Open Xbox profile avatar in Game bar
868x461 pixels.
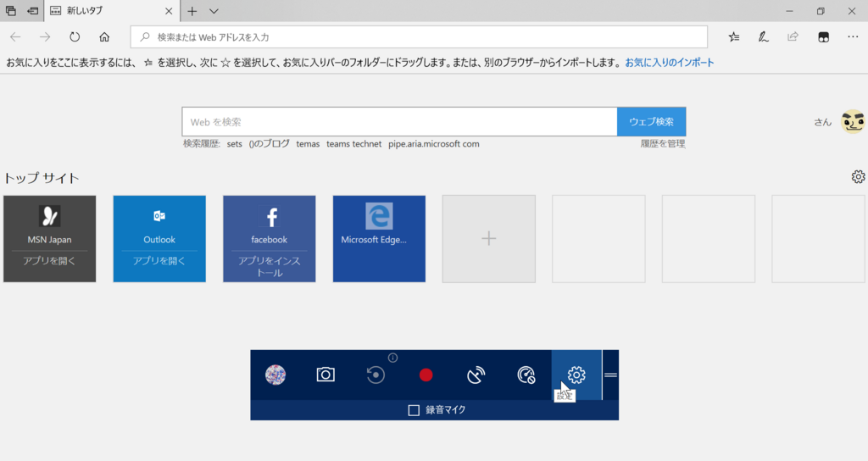(275, 375)
